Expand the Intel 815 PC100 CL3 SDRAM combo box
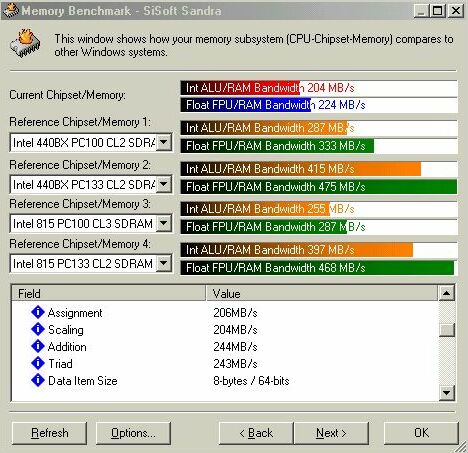Image resolution: width=468 pixels, height=453 pixels. [x=164, y=223]
